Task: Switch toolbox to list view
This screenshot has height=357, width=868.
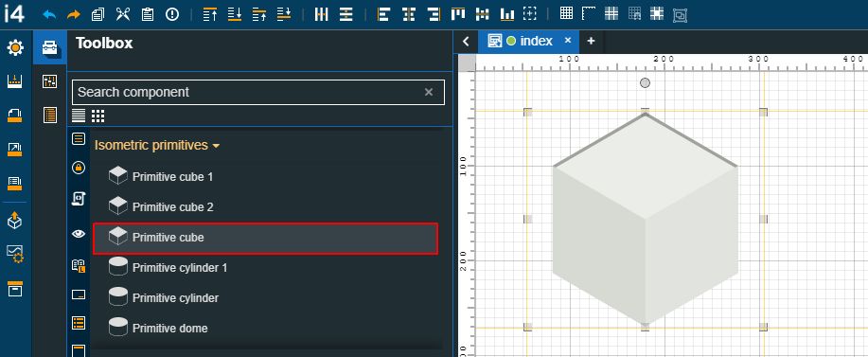Action: 79,116
